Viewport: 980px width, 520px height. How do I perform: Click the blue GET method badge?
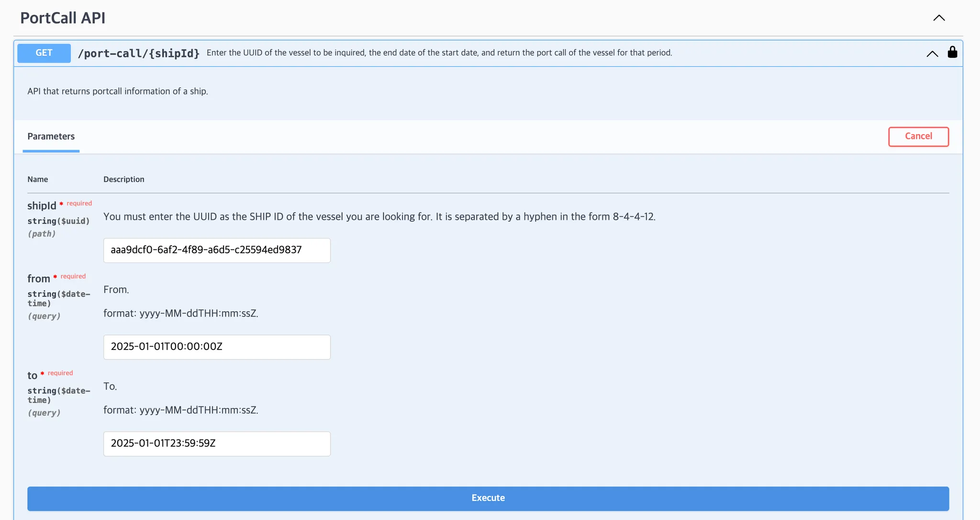(x=44, y=53)
